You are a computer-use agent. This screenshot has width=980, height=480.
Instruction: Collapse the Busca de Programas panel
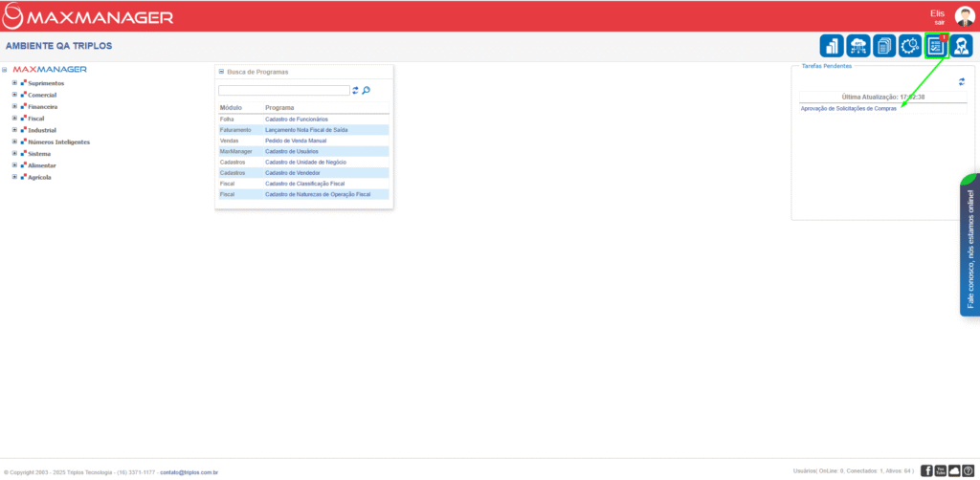pos(221,72)
